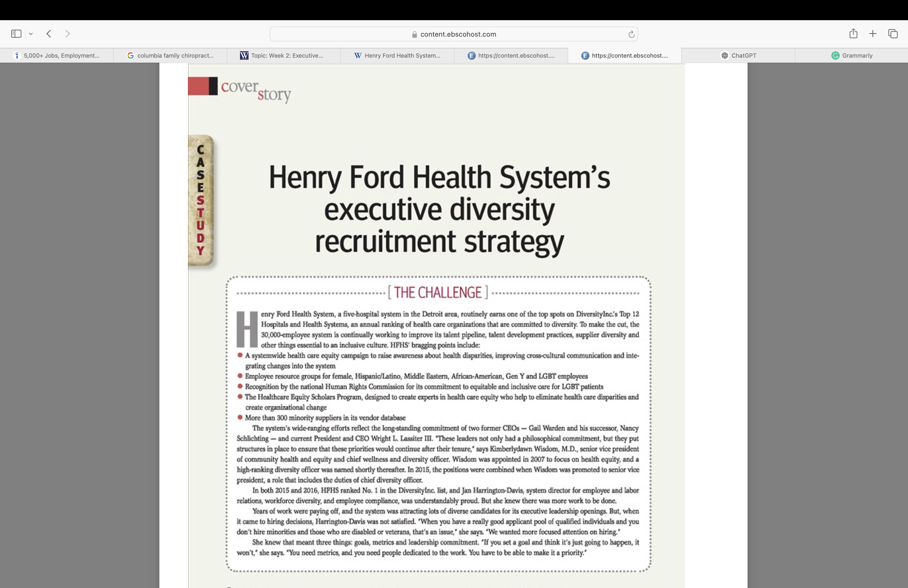Select the first https://content.ebscohost tab
908x588 pixels.
click(512, 55)
